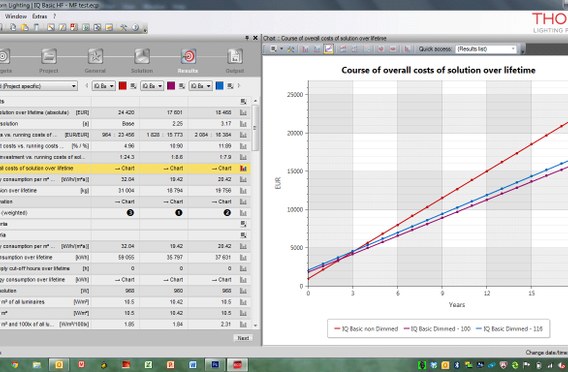Click the chart settings wrench icon in chart toolbar
The image size is (568, 372).
(291, 49)
